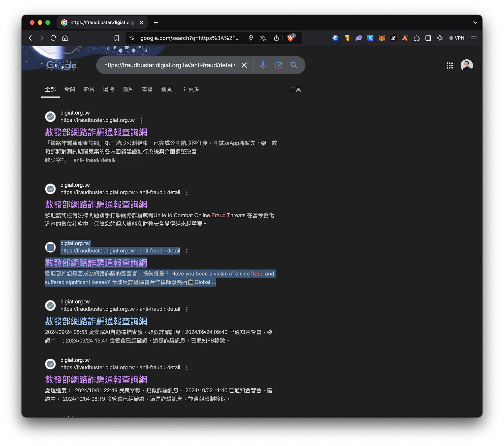Switch to the 新聞 tab
504x446 pixels.
(70, 89)
